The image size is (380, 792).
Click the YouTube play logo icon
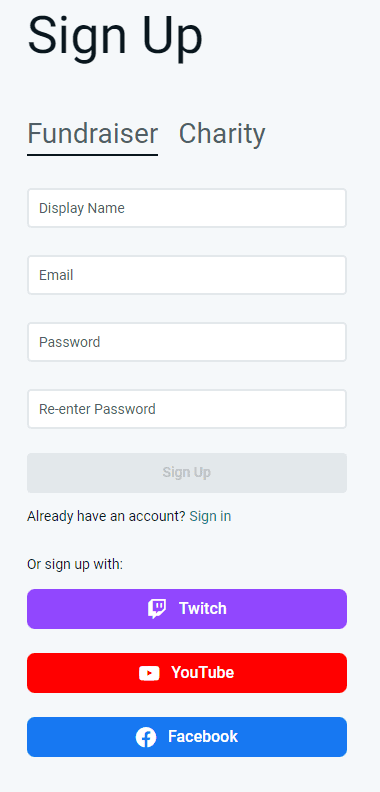pos(149,673)
